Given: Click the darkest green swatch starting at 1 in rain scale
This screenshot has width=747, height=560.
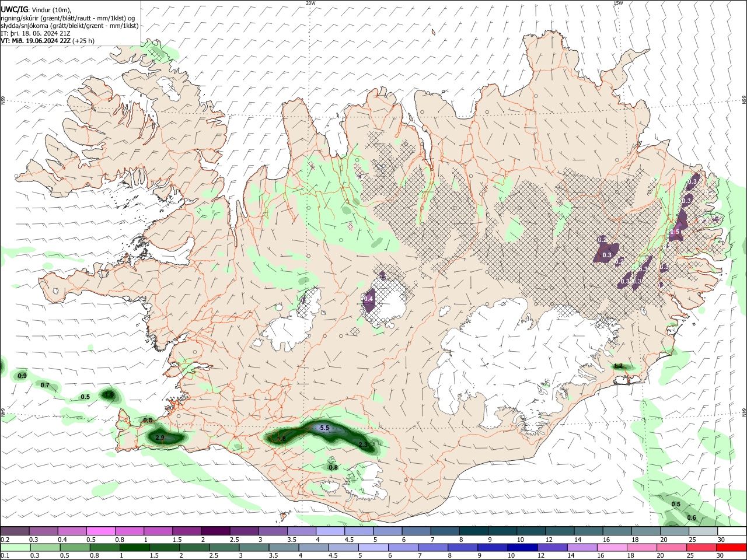Looking at the screenshot, I should point(134,547).
